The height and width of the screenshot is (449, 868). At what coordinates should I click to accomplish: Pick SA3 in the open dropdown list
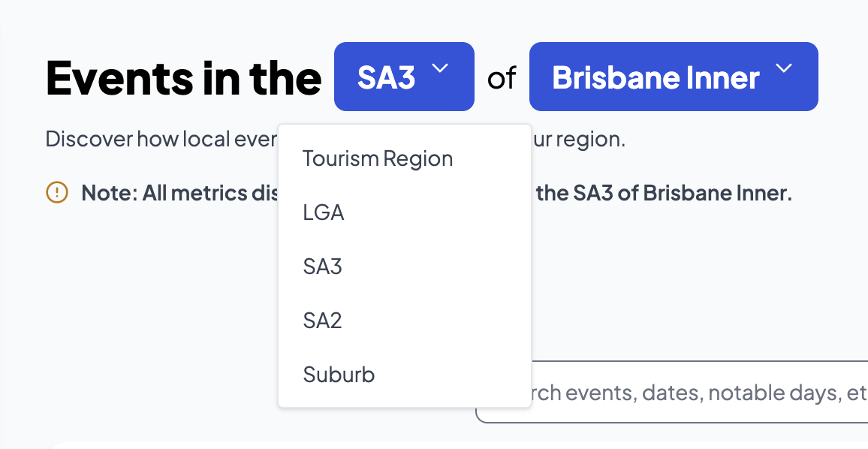point(323,267)
